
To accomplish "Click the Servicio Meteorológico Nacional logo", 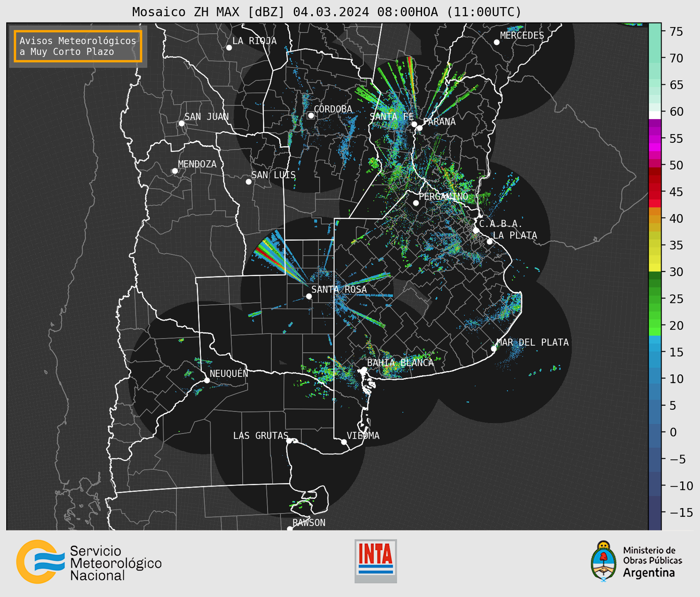I will coord(89,562).
